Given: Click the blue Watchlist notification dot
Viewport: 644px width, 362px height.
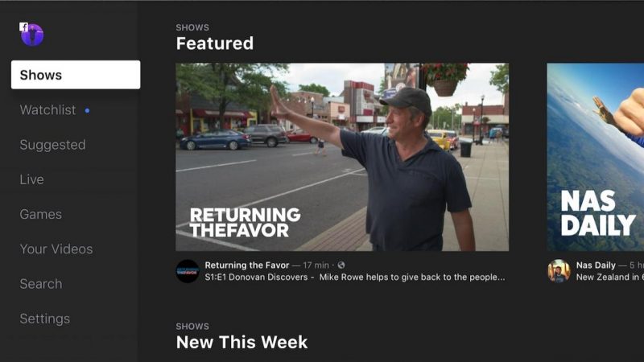Looking at the screenshot, I should point(87,110).
